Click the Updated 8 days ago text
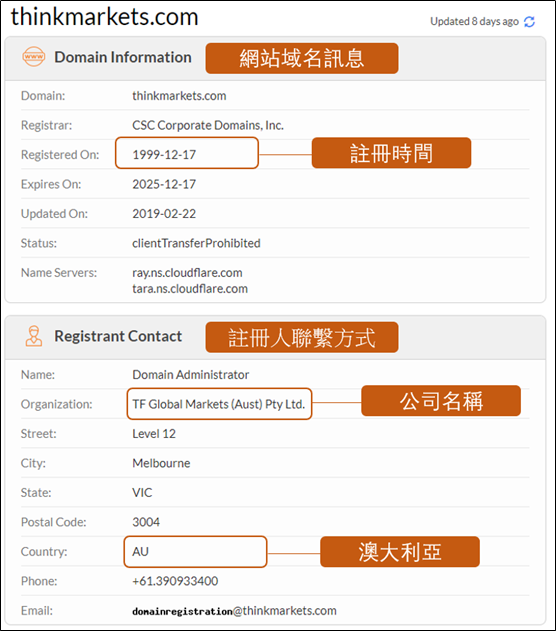 pos(474,21)
